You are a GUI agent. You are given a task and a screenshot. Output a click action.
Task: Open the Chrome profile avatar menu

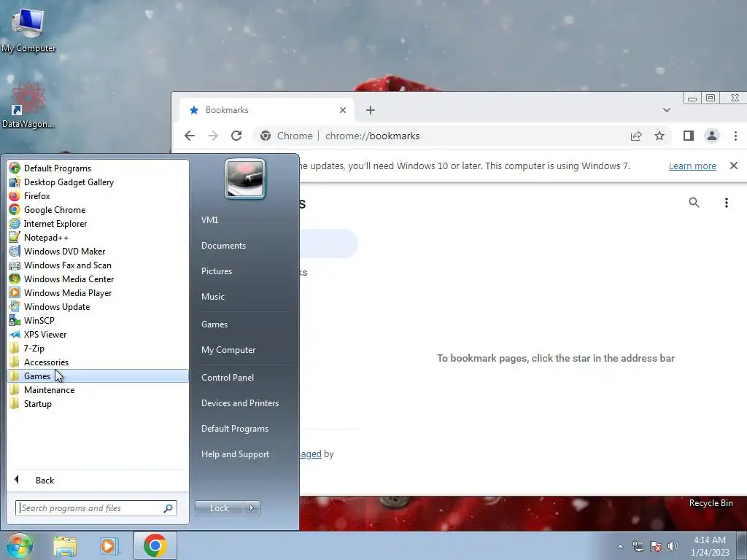(x=712, y=136)
